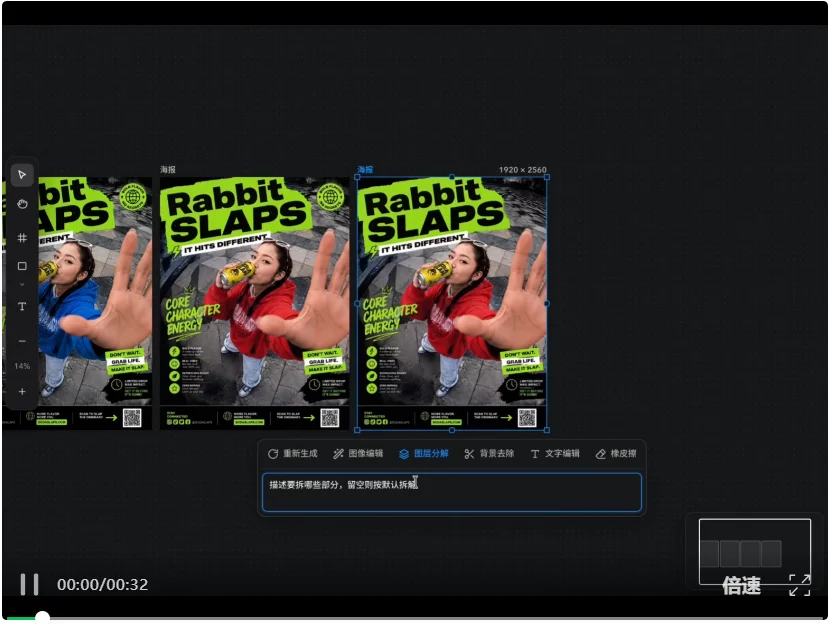Select the middle Rabbit Slaps poster
The height and width of the screenshot is (624, 830).
[x=254, y=303]
